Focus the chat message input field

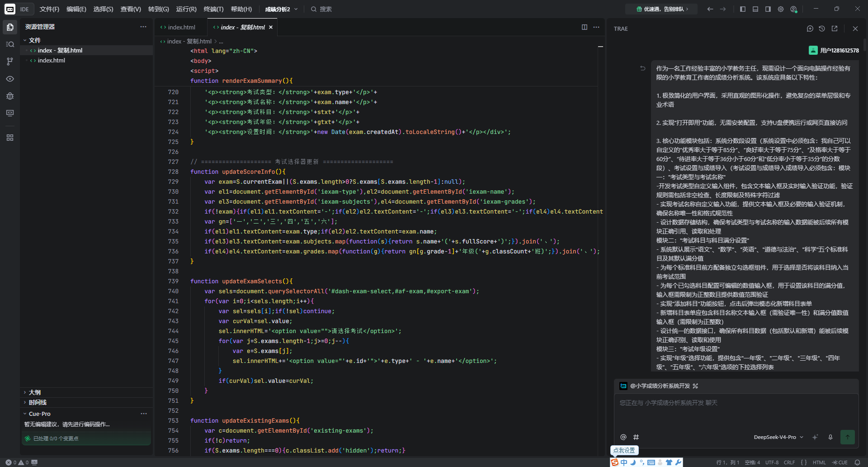736,412
